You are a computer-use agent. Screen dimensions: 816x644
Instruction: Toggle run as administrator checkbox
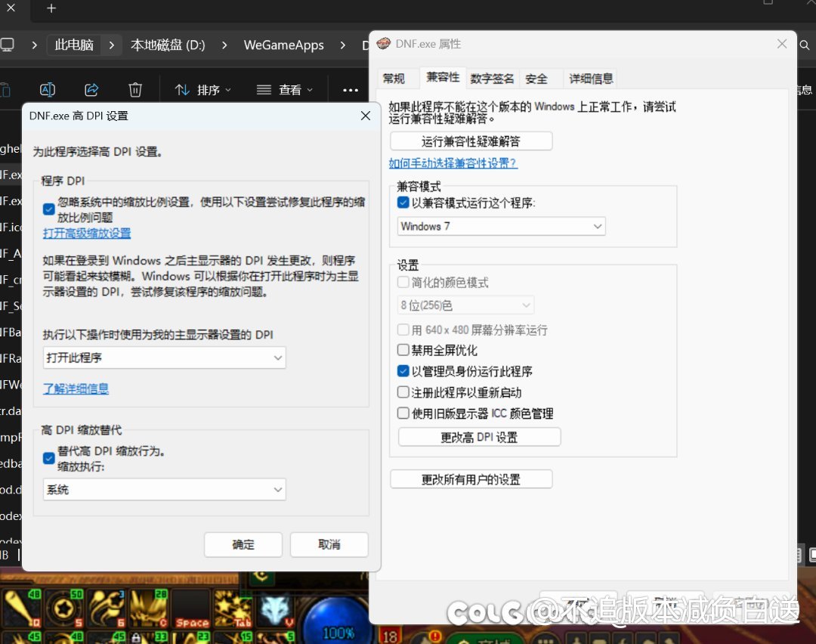[403, 372]
